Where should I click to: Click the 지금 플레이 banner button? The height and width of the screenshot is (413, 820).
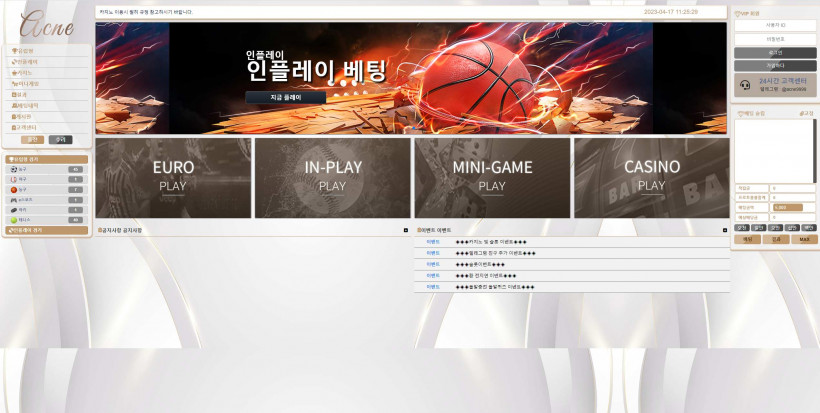(x=286, y=98)
